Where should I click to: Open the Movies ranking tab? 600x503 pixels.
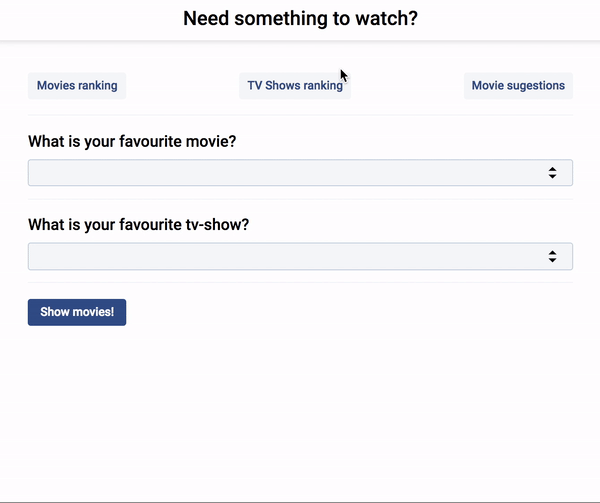coord(77,86)
